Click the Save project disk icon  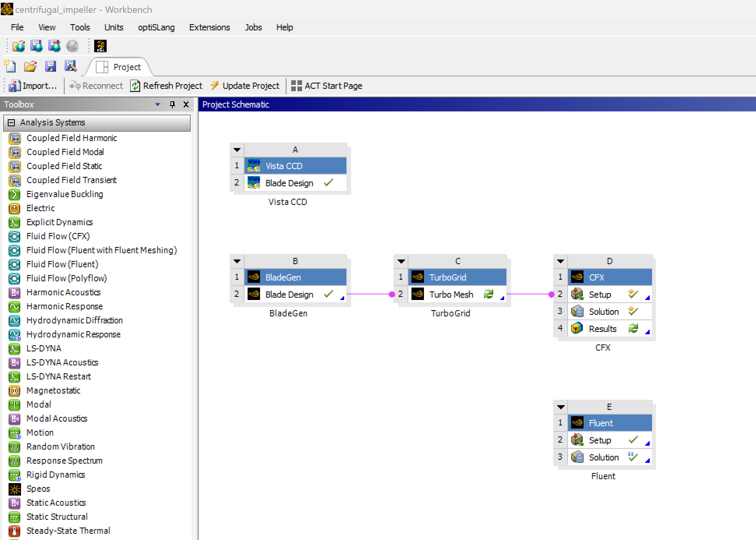click(x=51, y=67)
